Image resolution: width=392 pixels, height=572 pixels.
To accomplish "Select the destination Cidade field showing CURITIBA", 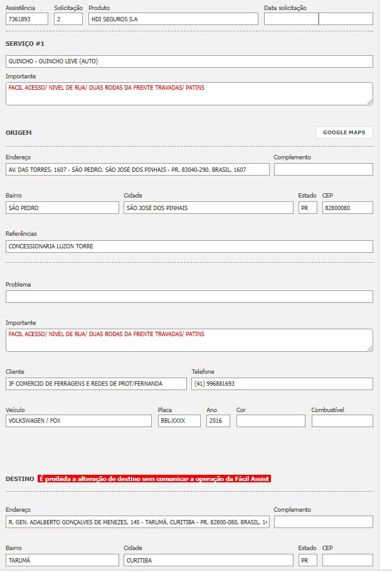I will pyautogui.click(x=208, y=560).
